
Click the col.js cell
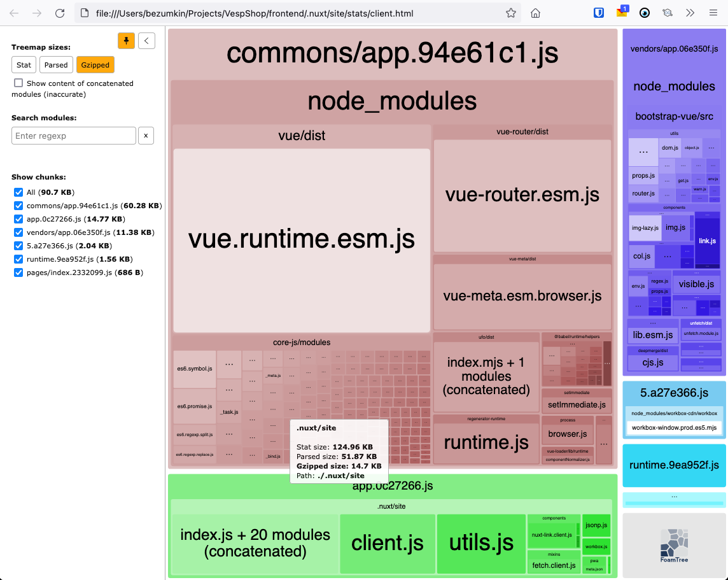pyautogui.click(x=642, y=257)
